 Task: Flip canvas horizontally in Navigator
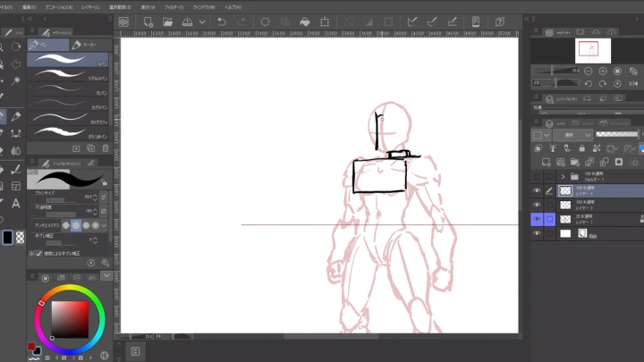633,84
